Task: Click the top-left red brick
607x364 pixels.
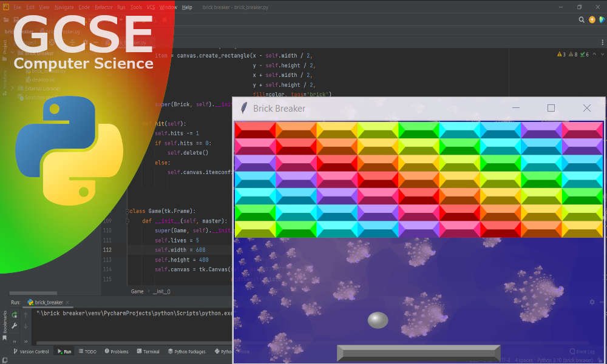Action: coord(255,130)
